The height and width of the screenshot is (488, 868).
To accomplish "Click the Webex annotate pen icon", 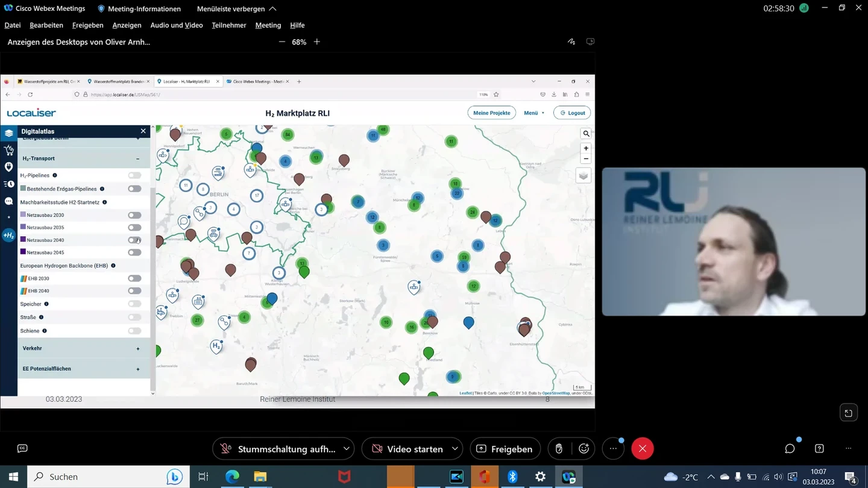I will point(571,42).
